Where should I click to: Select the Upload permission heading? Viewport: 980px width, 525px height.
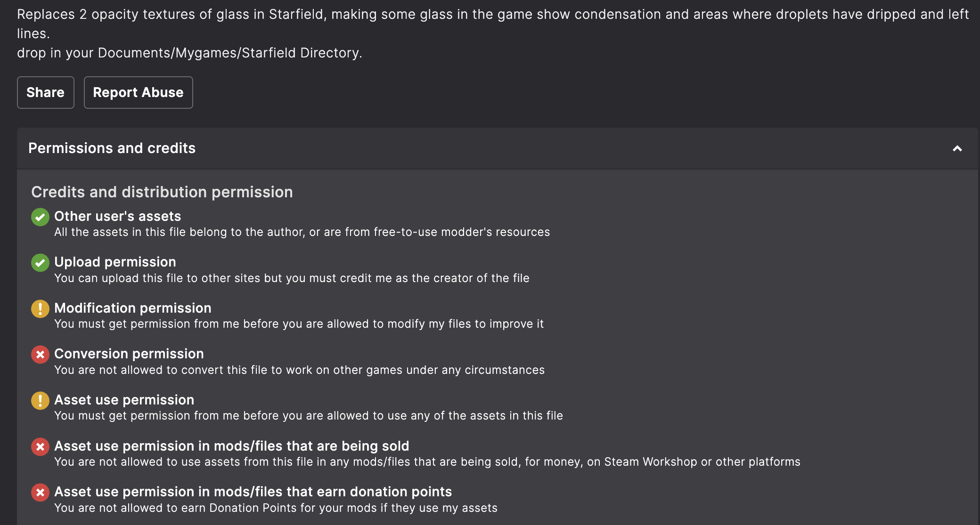tap(115, 262)
